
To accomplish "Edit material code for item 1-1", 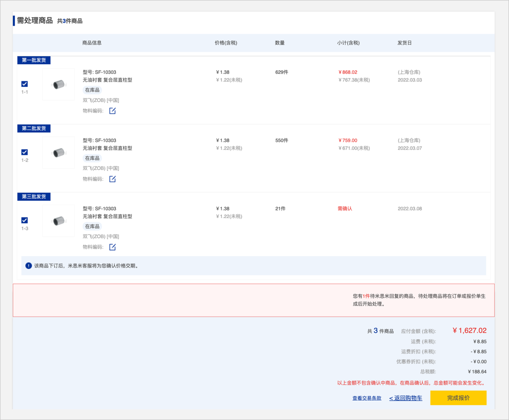I will (x=113, y=111).
